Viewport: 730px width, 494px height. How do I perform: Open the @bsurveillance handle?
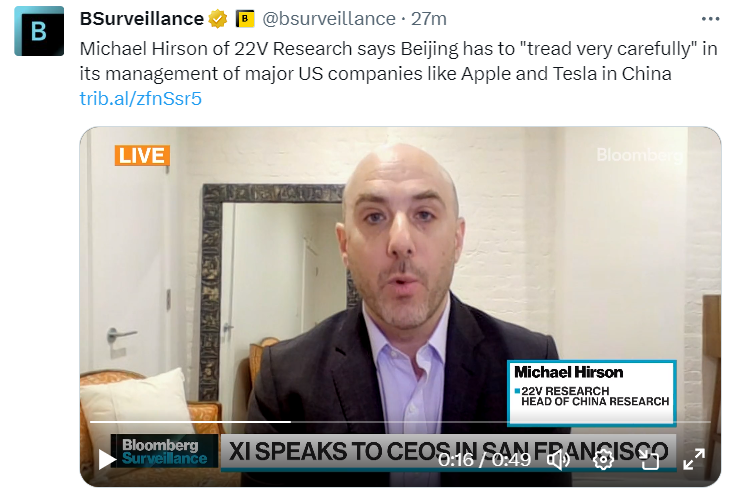[329, 19]
